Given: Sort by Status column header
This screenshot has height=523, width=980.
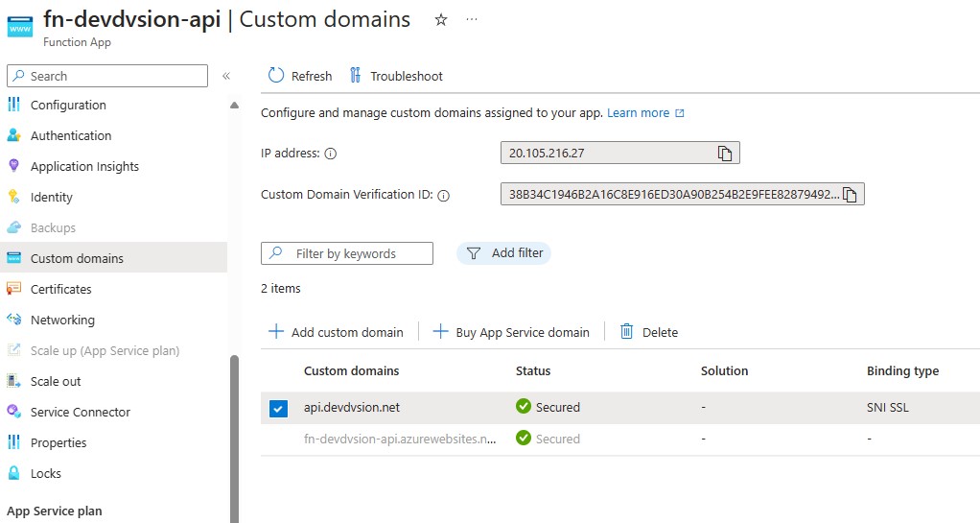Looking at the screenshot, I should pyautogui.click(x=533, y=370).
